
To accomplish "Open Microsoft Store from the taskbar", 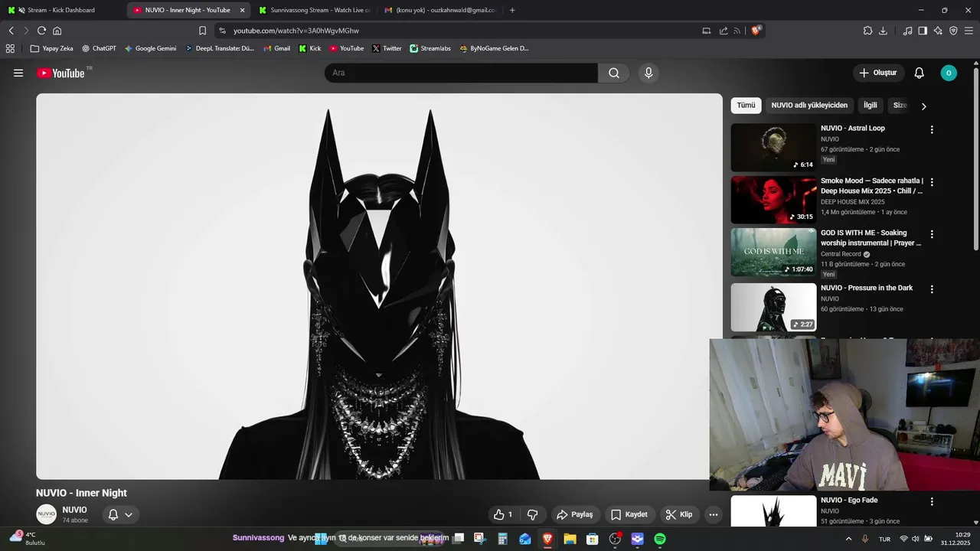I will (592, 539).
